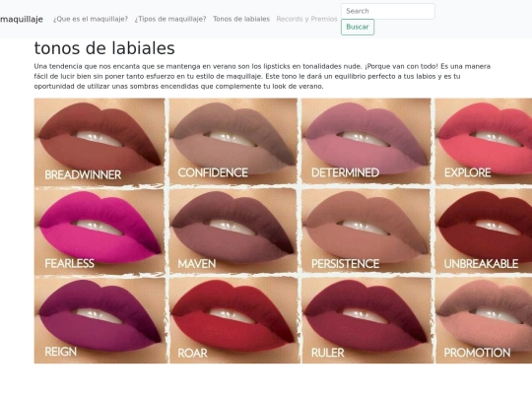Select the Confidence lip shade
The height and width of the screenshot is (399, 532).
point(233,141)
